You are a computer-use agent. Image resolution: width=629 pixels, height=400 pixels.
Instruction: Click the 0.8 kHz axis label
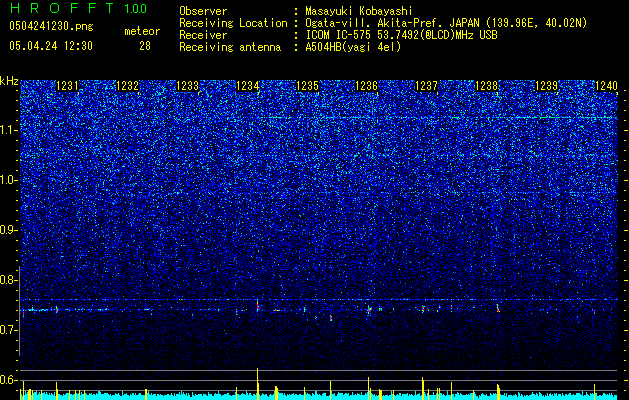click(x=9, y=280)
